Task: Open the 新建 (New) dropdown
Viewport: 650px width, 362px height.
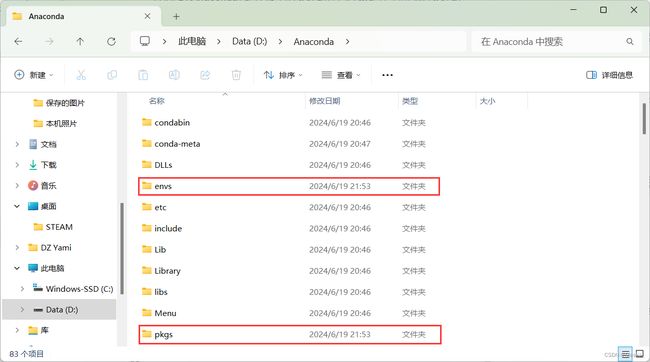Action: tap(34, 75)
